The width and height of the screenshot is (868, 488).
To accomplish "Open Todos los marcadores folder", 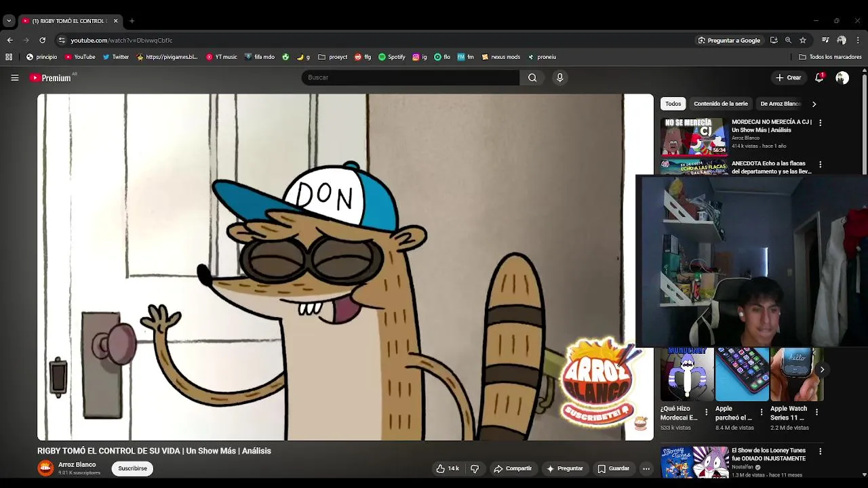I will [831, 57].
